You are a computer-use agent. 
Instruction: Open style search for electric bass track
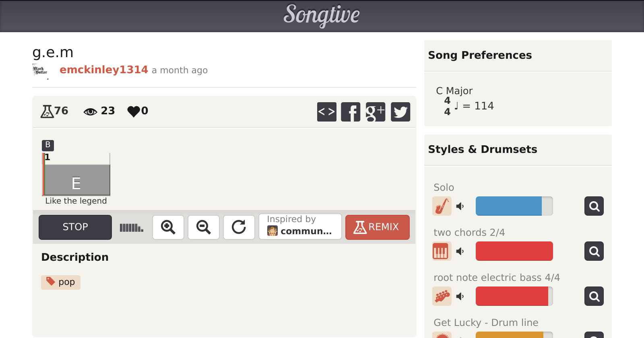click(594, 297)
